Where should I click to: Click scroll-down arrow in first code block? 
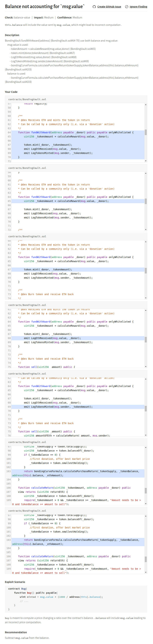[x=145, y=161]
